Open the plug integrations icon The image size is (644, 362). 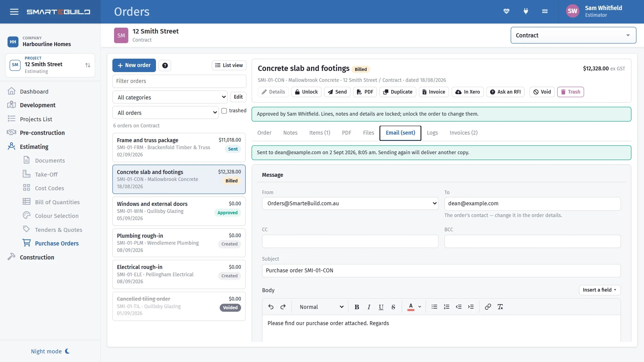click(525, 11)
